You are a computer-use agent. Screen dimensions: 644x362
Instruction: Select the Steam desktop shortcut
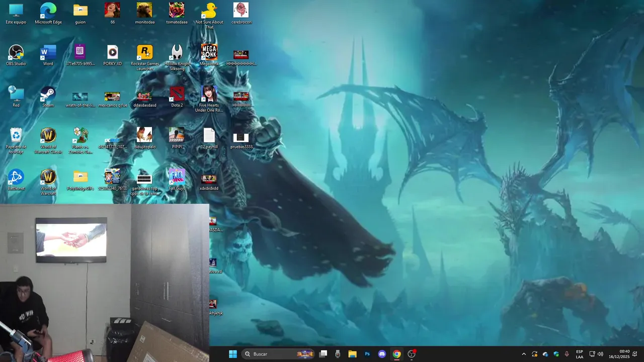point(48,97)
